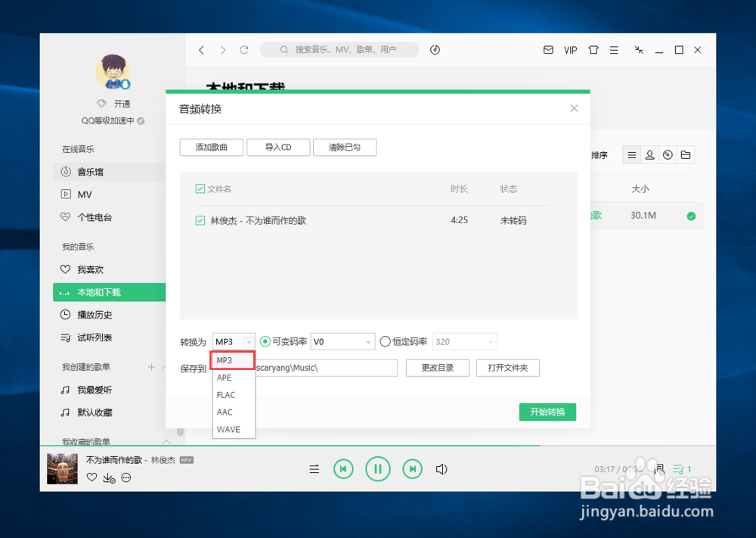
Task: Go back with the left arrow icon
Action: pos(202,50)
